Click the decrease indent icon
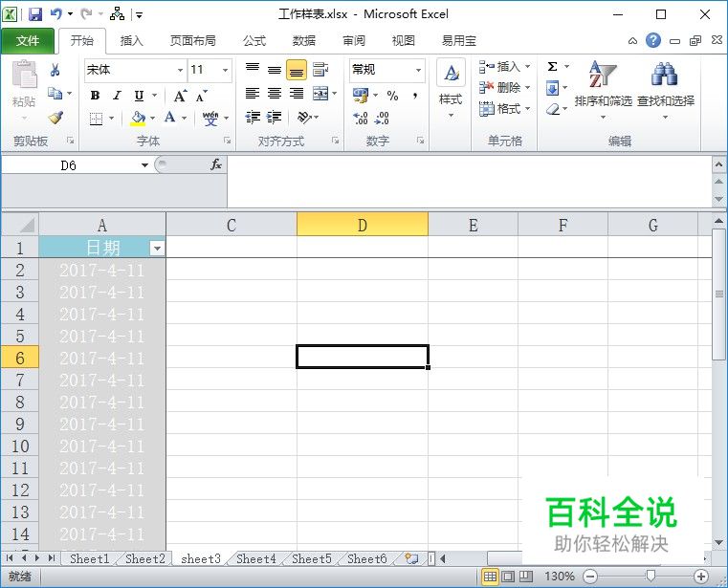The image size is (728, 588). click(253, 117)
